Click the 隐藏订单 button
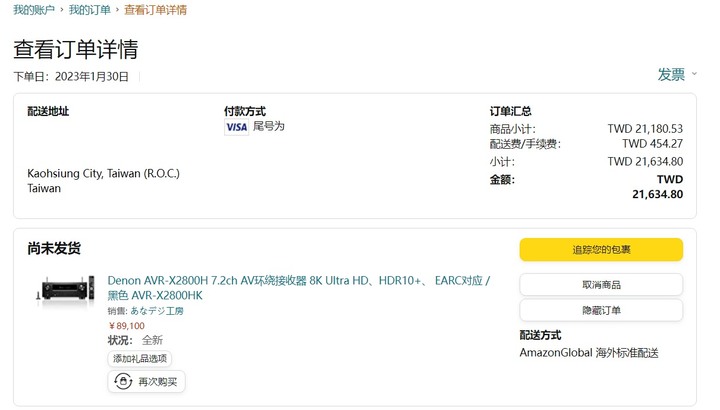The height and width of the screenshot is (410, 720). tap(601, 310)
